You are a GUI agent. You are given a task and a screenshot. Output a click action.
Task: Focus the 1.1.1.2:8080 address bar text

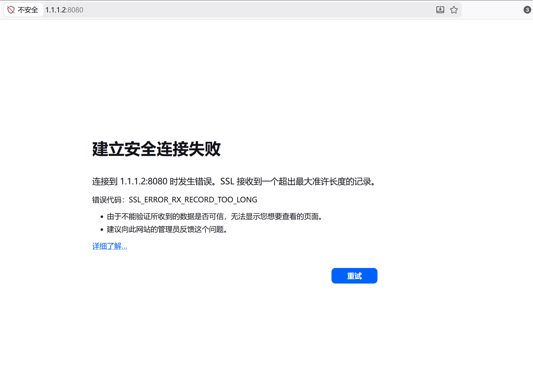(x=56, y=10)
